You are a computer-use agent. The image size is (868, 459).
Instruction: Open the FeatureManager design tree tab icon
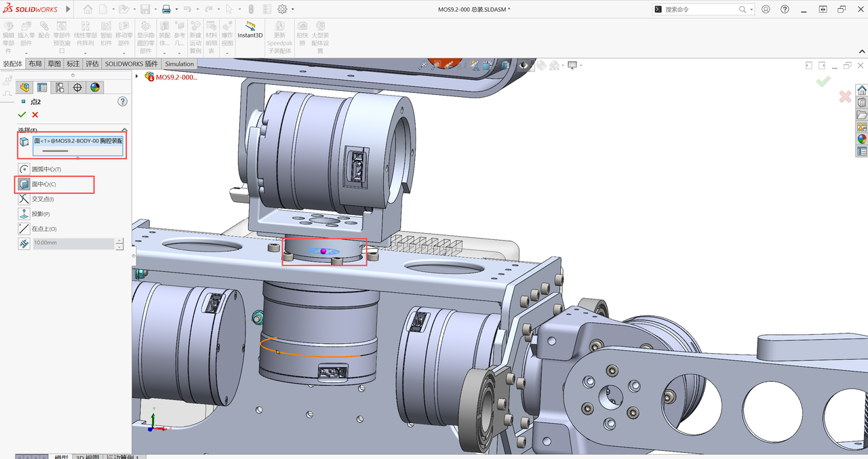tap(25, 87)
